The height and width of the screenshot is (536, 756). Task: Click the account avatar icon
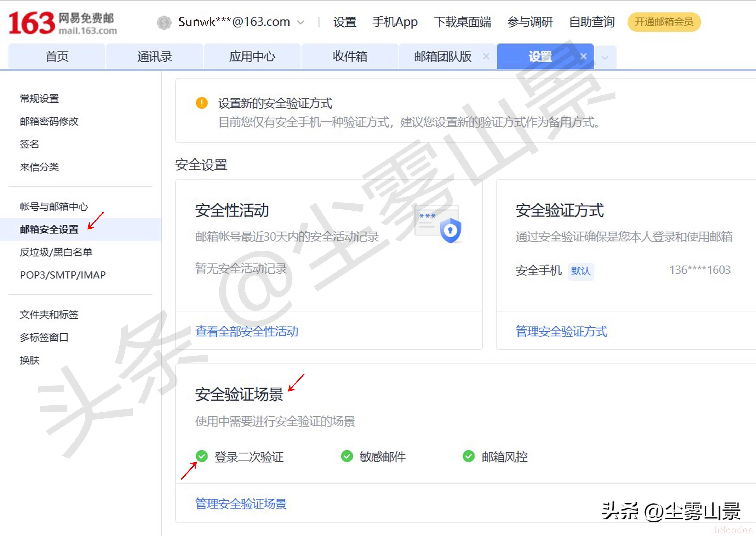164,22
